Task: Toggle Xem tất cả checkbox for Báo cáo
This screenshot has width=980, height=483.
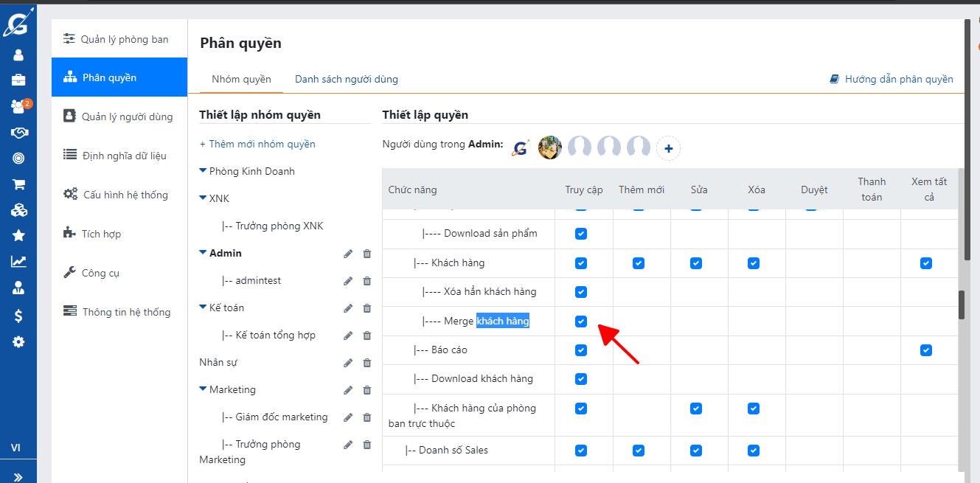Action: [x=926, y=350]
